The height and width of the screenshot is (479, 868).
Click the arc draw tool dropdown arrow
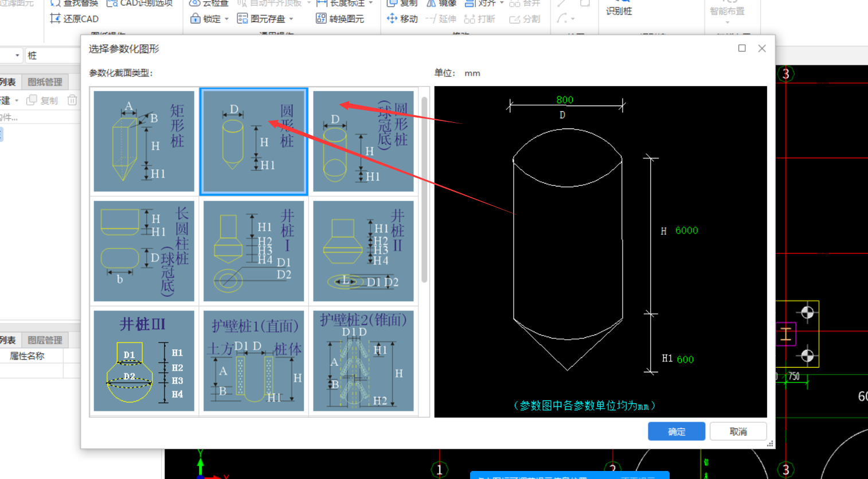point(573,19)
